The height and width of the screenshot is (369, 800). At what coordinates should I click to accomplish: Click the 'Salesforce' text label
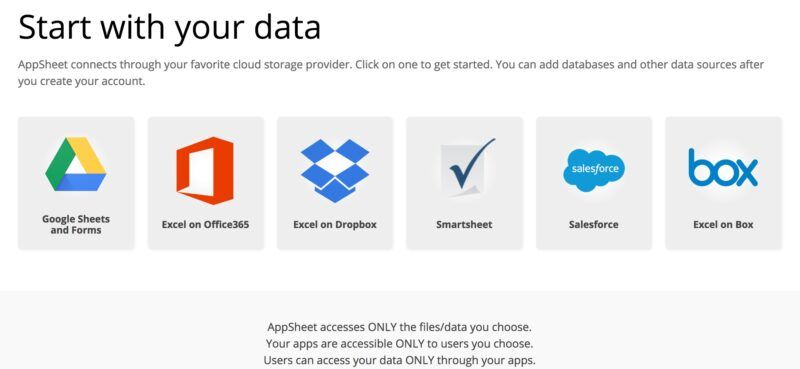point(593,225)
